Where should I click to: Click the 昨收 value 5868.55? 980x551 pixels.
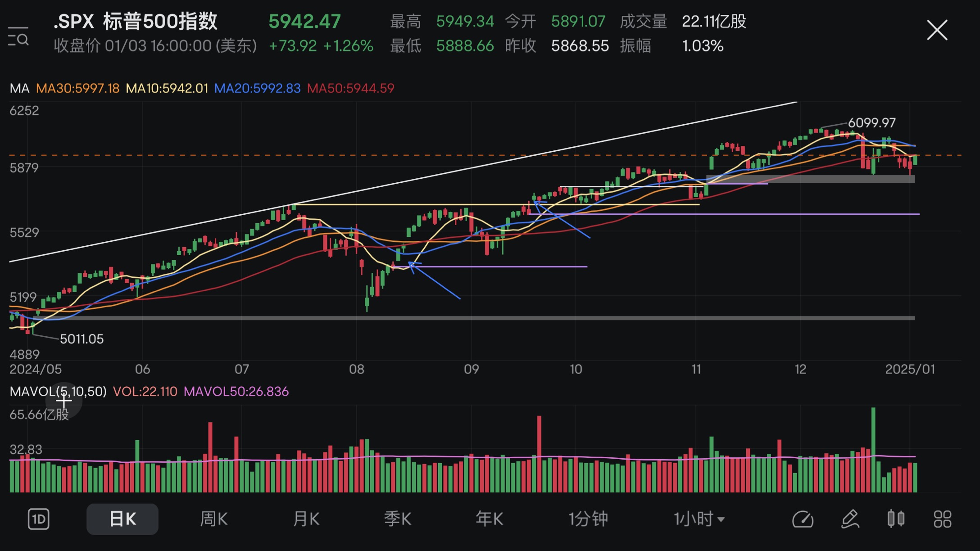(580, 46)
